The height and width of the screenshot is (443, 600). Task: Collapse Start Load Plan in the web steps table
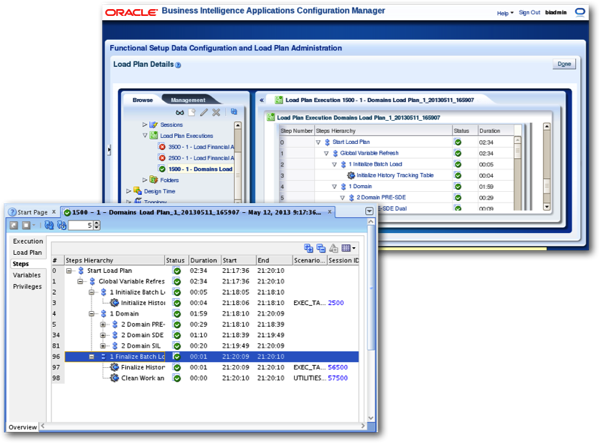pos(318,142)
